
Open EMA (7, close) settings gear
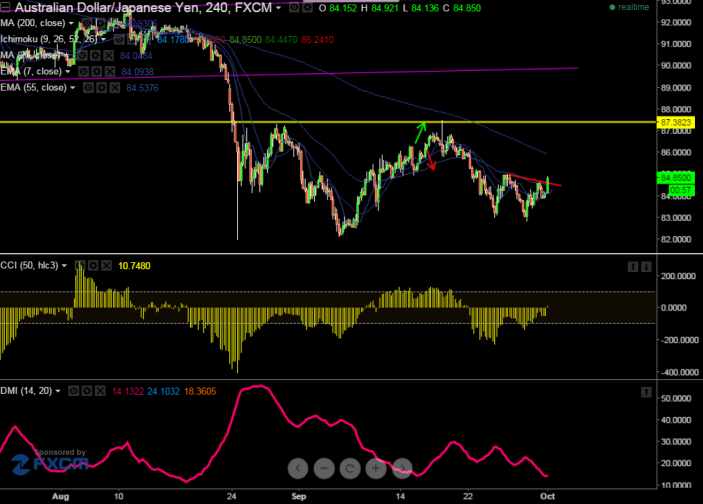click(x=96, y=72)
